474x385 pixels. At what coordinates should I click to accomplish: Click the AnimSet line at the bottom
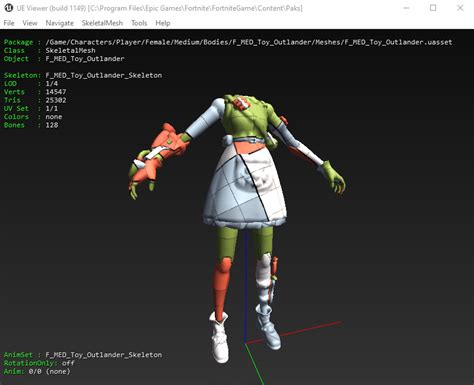tap(83, 355)
